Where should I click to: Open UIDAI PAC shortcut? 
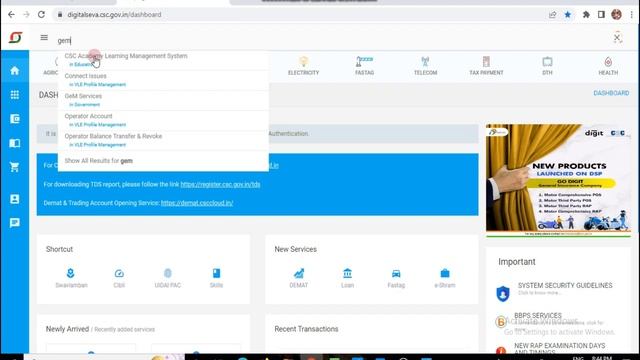[x=168, y=278]
